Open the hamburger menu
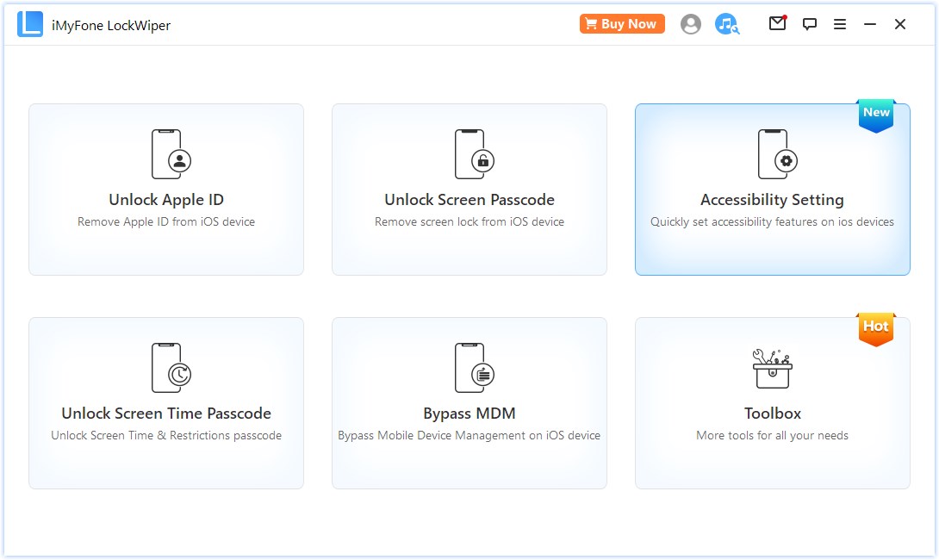 coord(840,24)
